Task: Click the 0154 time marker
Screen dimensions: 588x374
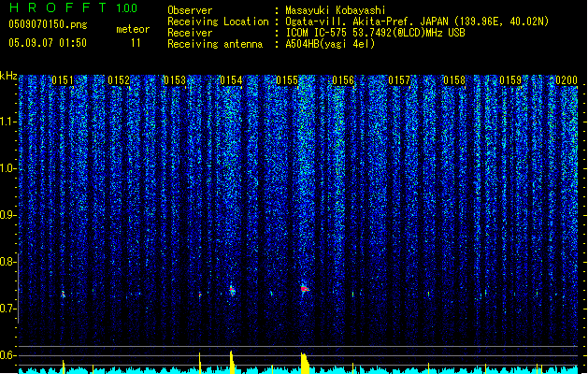Action: point(231,80)
